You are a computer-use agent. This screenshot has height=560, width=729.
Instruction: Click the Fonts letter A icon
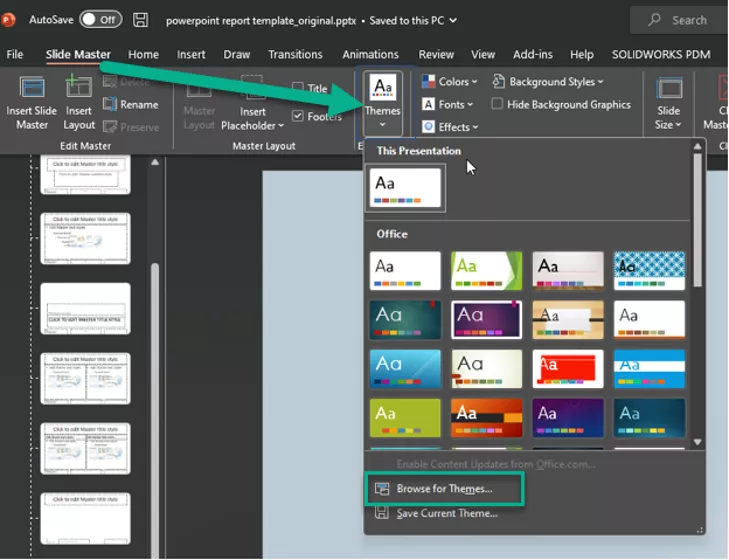tap(428, 104)
